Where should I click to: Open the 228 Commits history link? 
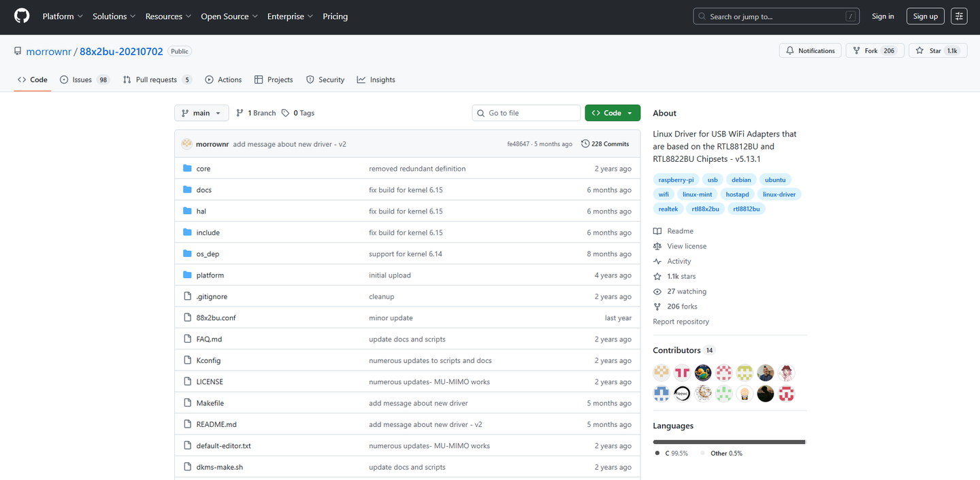point(605,144)
